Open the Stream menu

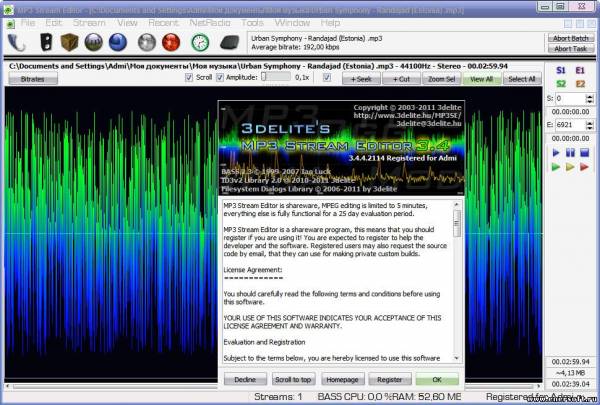point(89,23)
